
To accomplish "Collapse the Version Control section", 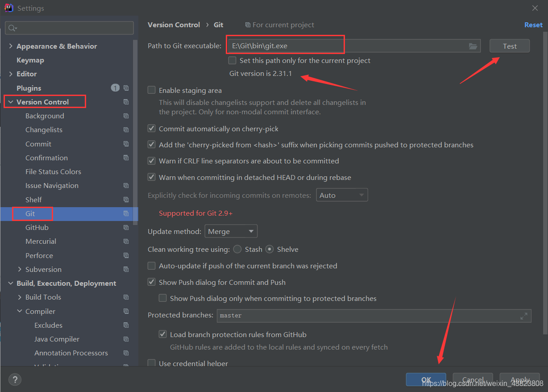I will coord(11,102).
